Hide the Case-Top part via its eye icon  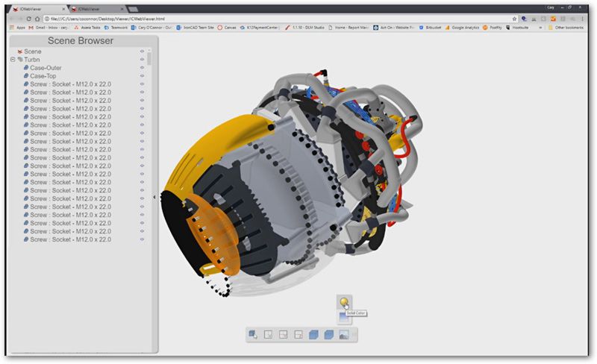[142, 76]
